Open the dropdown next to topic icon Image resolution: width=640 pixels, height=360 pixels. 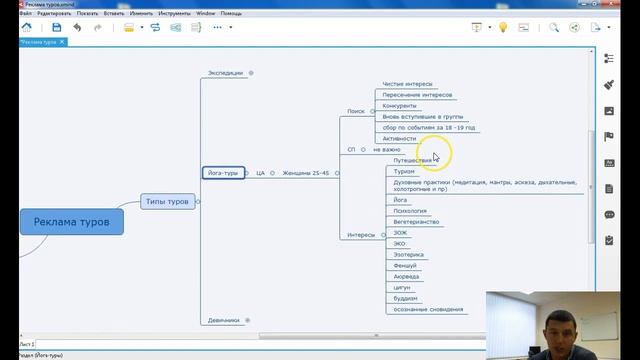click(x=142, y=27)
